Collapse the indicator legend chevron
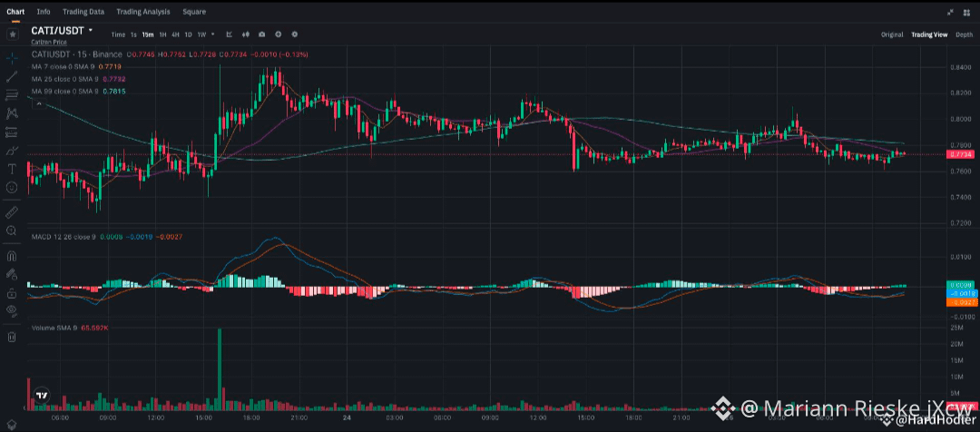The width and height of the screenshot is (980, 432). click(x=38, y=103)
